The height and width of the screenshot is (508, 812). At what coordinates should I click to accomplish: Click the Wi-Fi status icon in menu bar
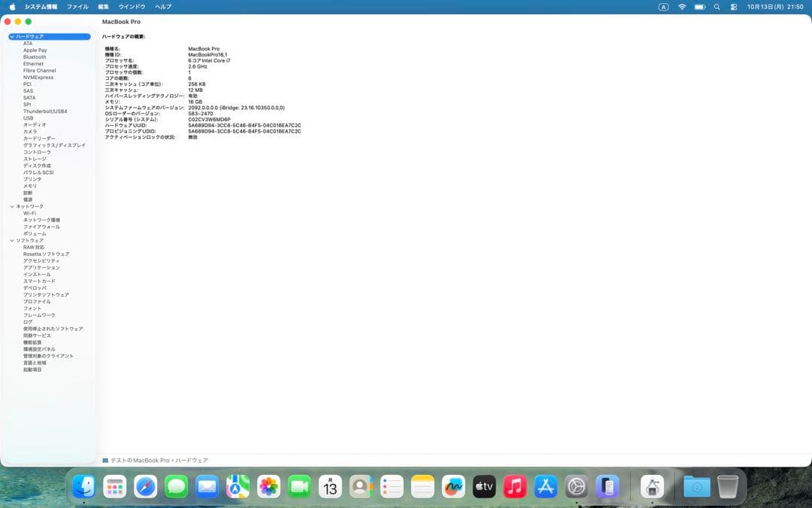pos(682,7)
